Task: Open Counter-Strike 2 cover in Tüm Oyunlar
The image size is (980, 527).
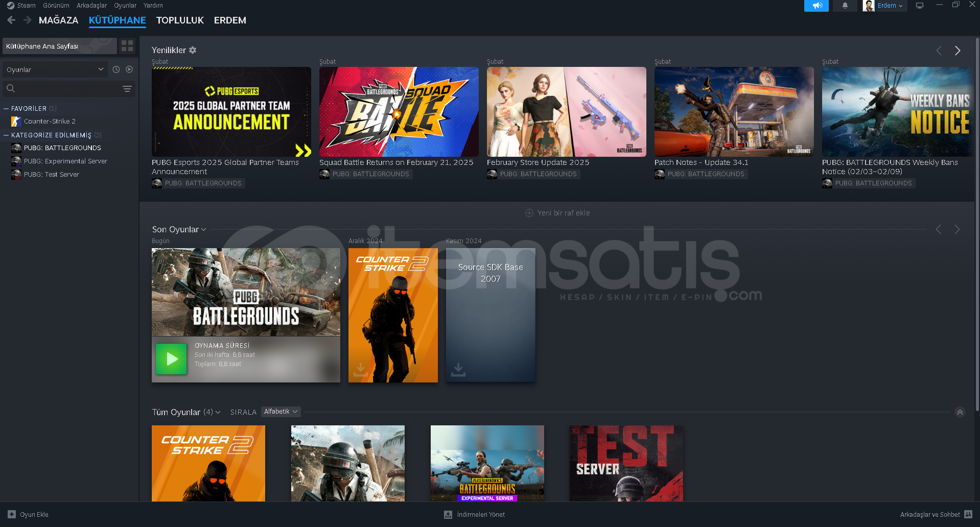Action: (208, 463)
